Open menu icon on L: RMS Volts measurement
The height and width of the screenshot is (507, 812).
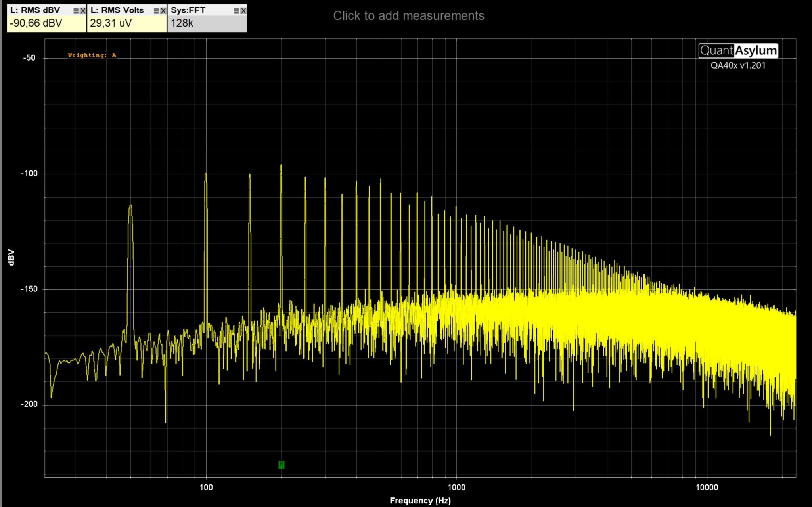pos(156,11)
